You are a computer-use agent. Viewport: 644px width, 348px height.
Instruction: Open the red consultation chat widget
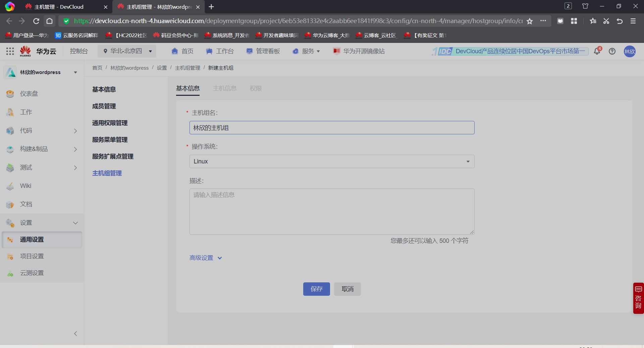tap(638, 298)
